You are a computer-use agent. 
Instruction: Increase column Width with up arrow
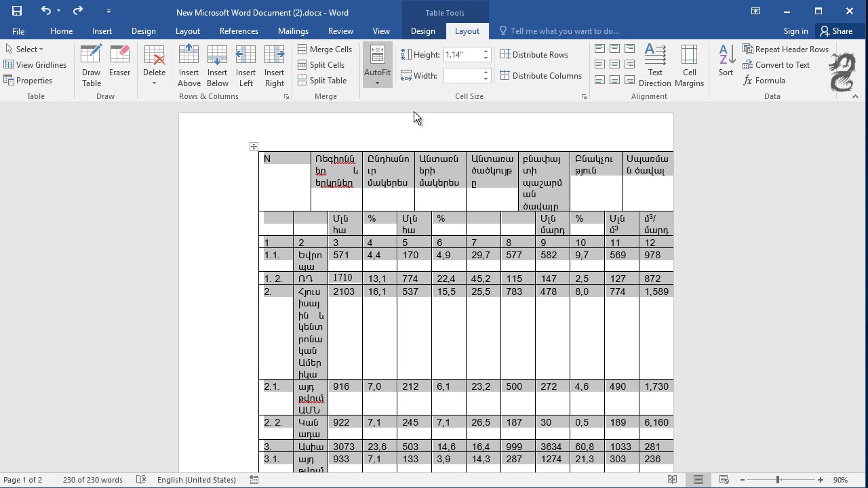coord(486,73)
